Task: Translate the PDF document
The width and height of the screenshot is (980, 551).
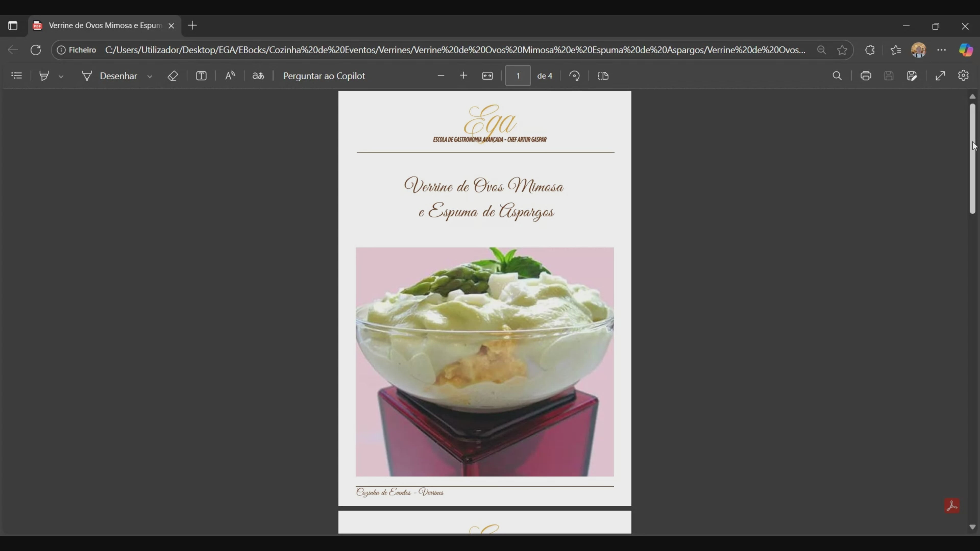Action: click(258, 75)
